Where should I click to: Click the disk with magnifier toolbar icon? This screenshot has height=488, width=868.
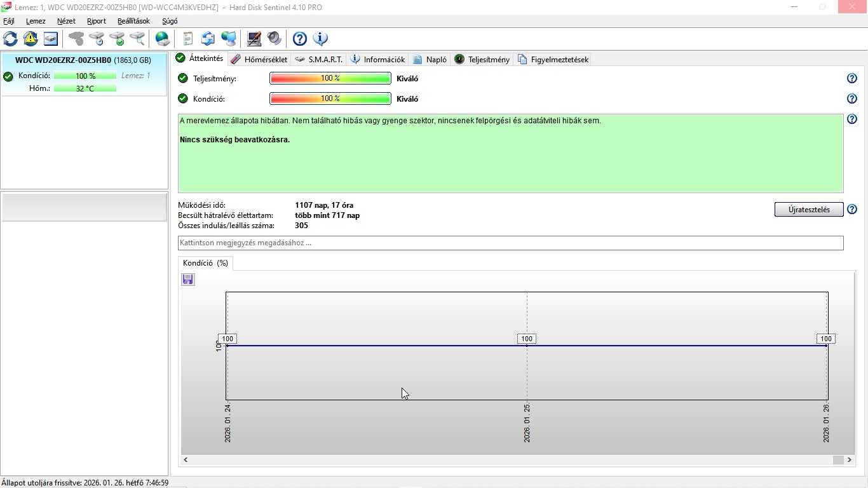[x=137, y=39]
